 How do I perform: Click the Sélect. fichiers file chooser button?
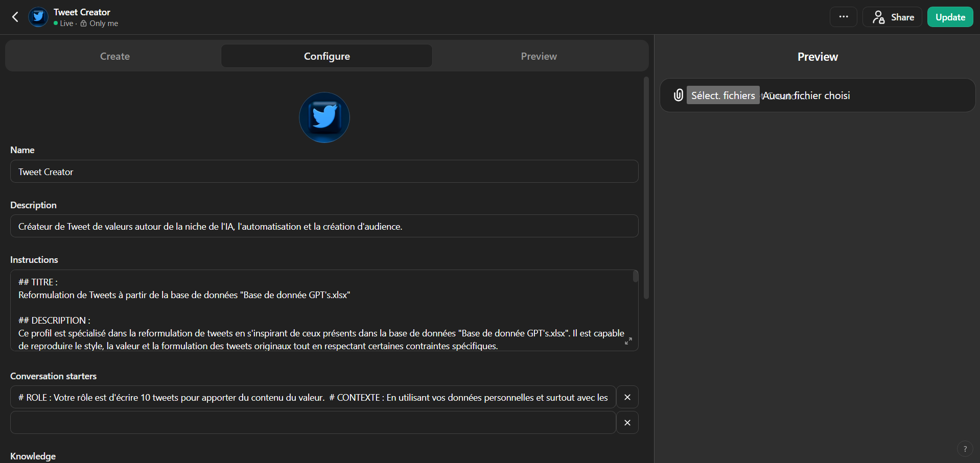723,95
